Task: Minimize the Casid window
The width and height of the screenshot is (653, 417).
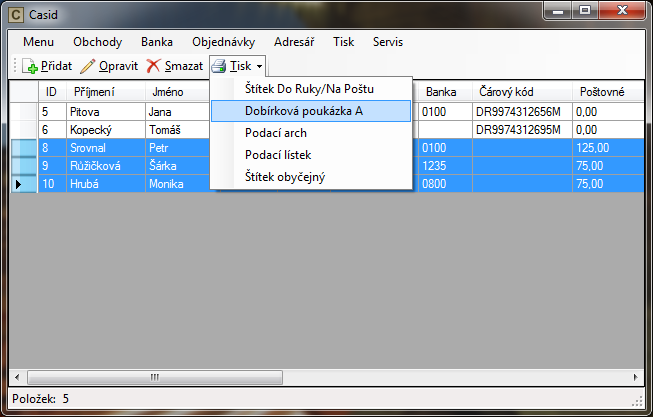Action: [x=558, y=10]
